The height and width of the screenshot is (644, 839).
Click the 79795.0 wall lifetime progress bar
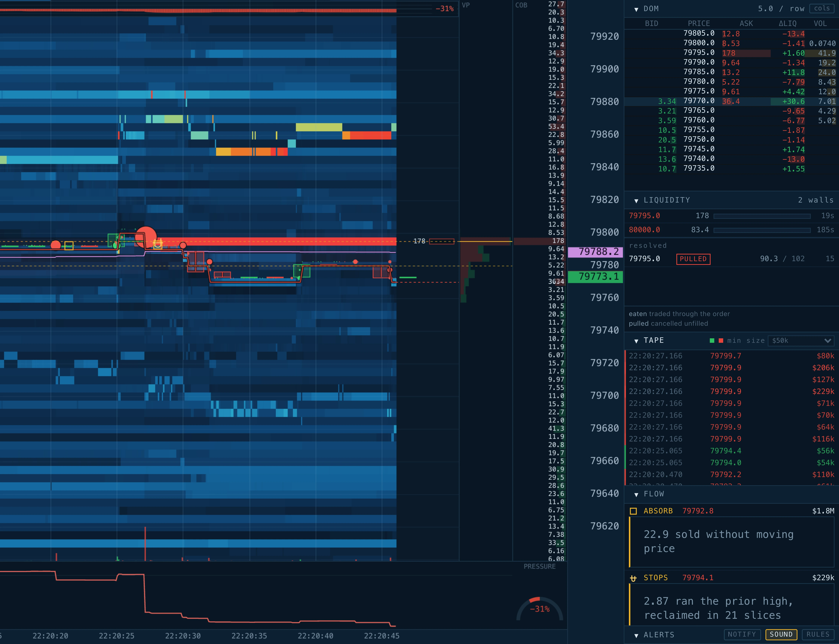762,216
